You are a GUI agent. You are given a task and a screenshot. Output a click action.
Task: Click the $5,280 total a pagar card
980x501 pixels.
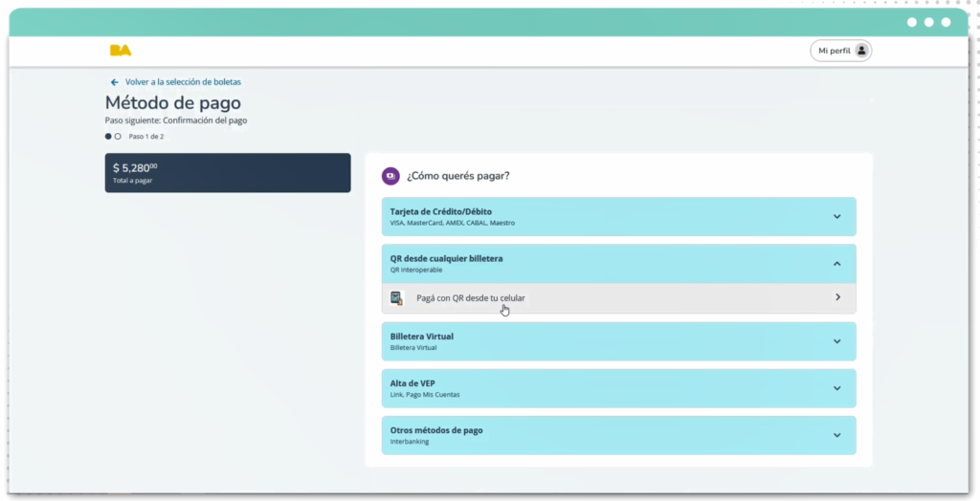pos(228,173)
